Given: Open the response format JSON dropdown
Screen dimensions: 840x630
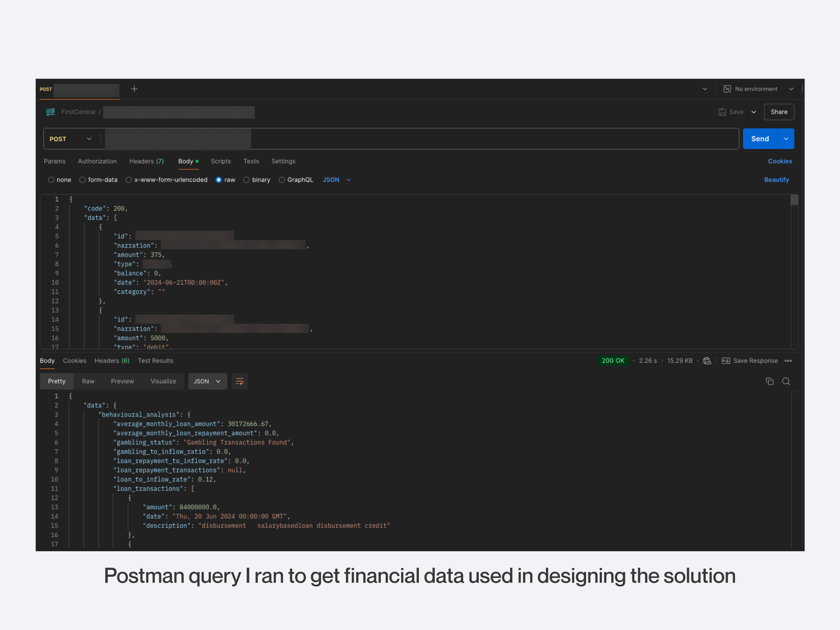Looking at the screenshot, I should point(207,381).
